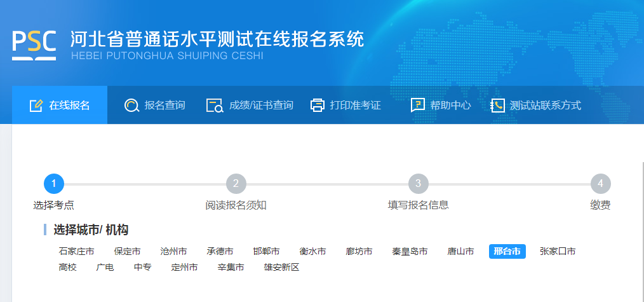Click the 填写报名信息 step label
This screenshot has height=302, width=644.
pos(418,205)
